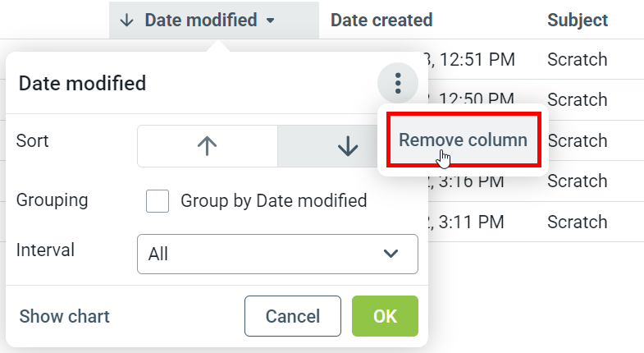Click the Subject column header

point(578,20)
